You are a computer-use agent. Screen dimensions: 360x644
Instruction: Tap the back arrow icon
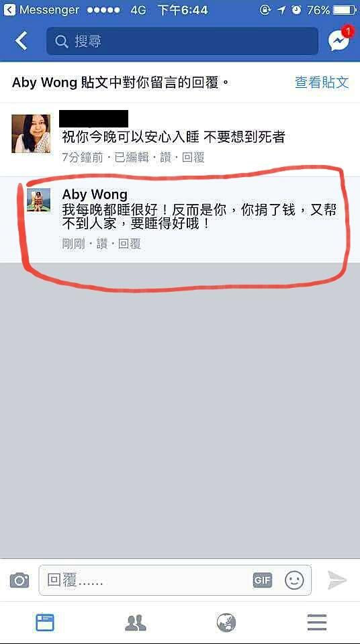pos(21,41)
